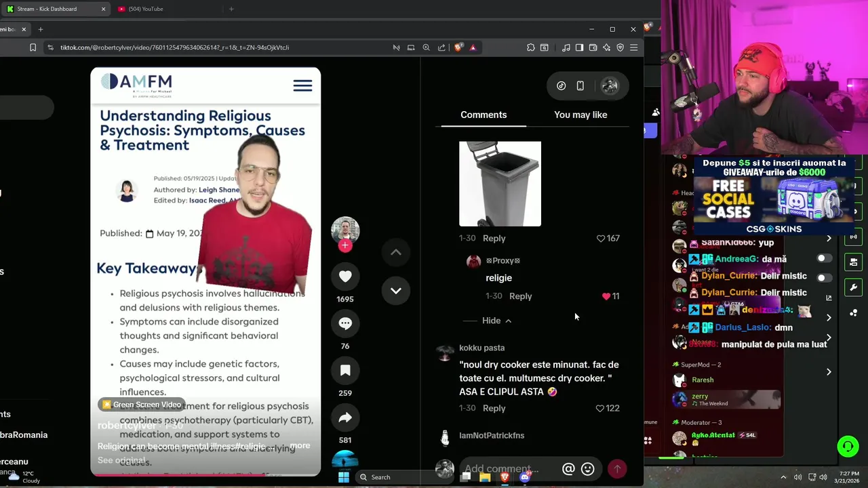Open the Brave playlist music note icon
Screen dimensions: 868x488
tap(566, 47)
